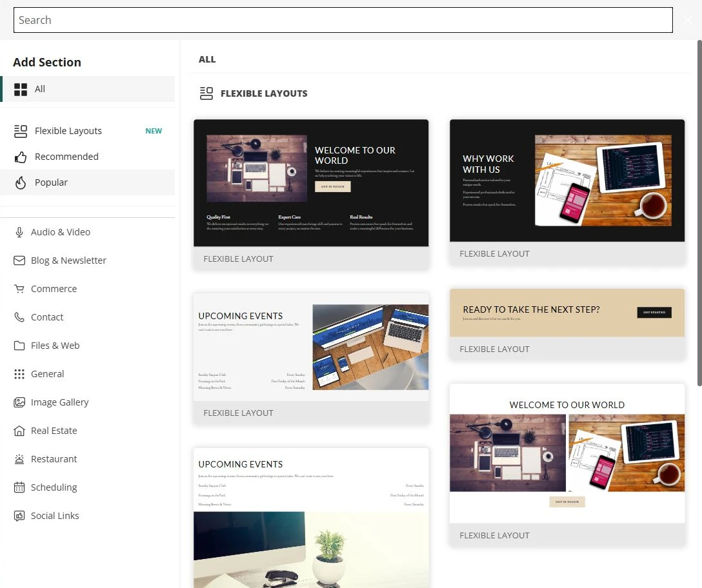702x588 pixels.
Task: Click the Scheduling calendar icon
Action: (x=19, y=487)
